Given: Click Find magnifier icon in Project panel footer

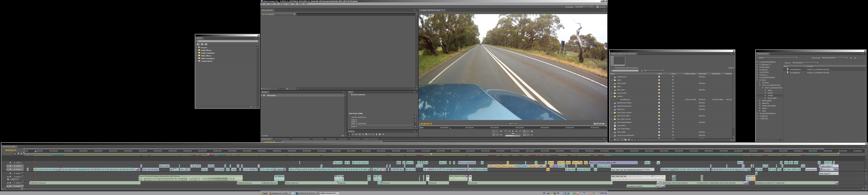Looking at the screenshot, I should (622, 139).
